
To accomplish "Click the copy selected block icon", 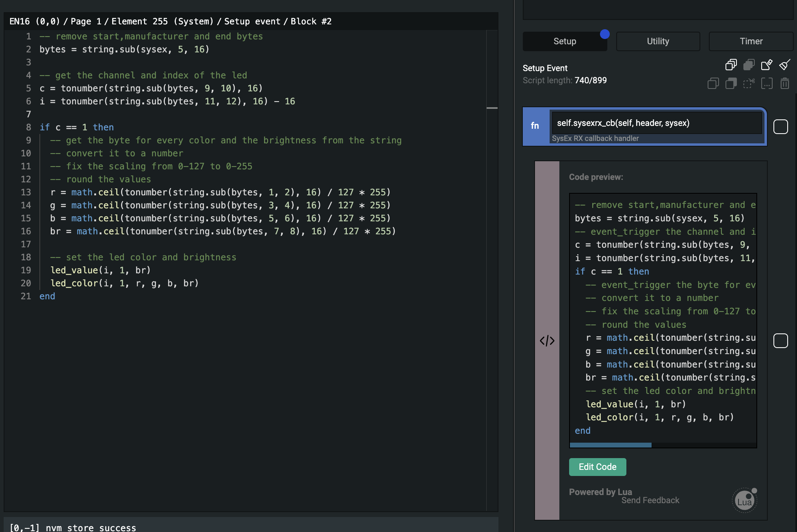I will (713, 84).
